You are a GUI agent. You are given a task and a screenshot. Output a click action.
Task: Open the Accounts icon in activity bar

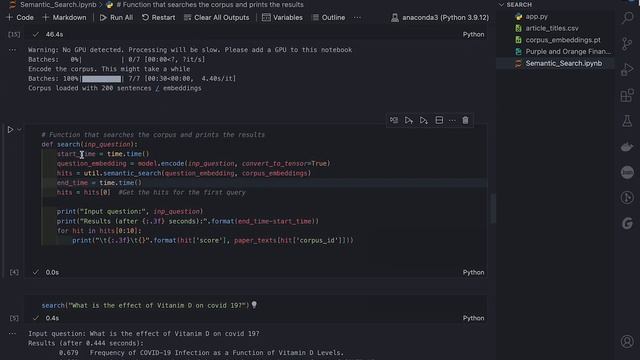tap(627, 341)
